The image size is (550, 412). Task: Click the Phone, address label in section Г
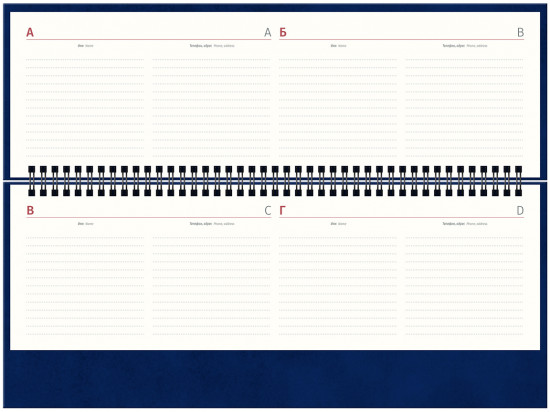465,223
